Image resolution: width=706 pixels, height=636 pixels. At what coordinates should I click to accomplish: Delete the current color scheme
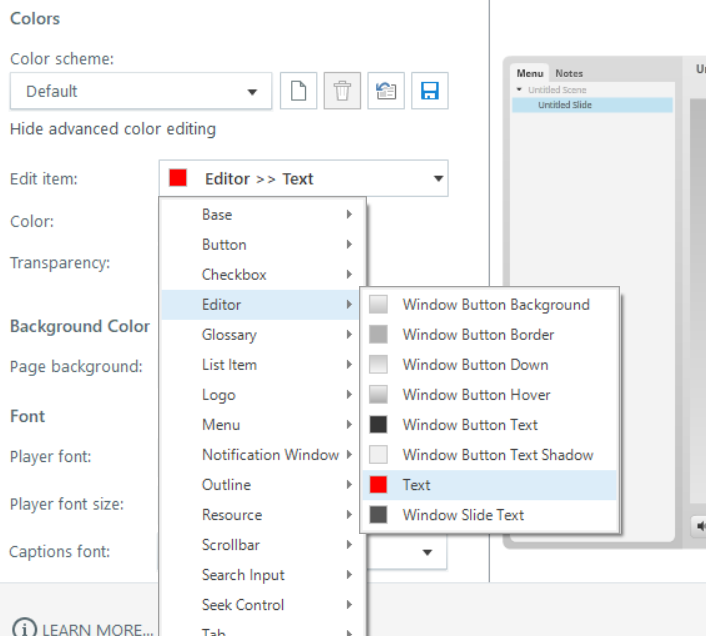(342, 91)
